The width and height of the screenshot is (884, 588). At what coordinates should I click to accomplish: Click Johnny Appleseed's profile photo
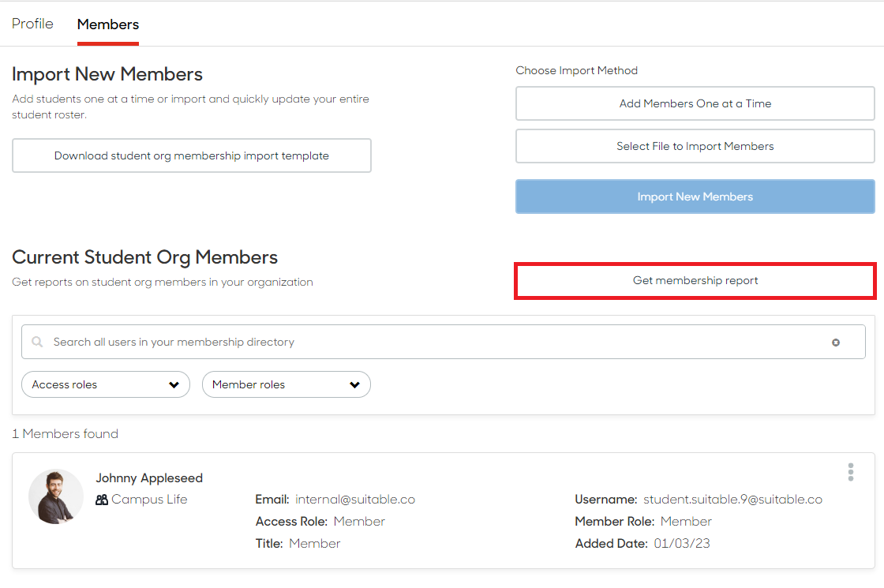click(56, 496)
